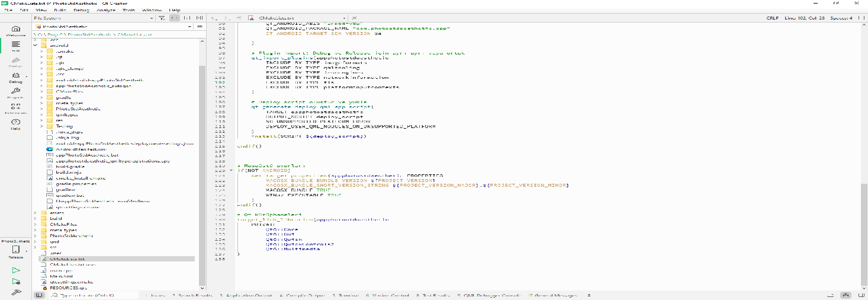Expand the gradle folder
This screenshot has height=300, width=868.
pyautogui.click(x=42, y=97)
